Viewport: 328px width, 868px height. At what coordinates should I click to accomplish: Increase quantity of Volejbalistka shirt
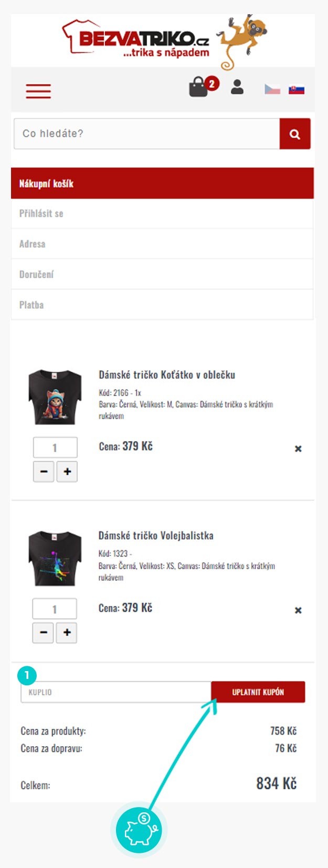pyautogui.click(x=67, y=633)
